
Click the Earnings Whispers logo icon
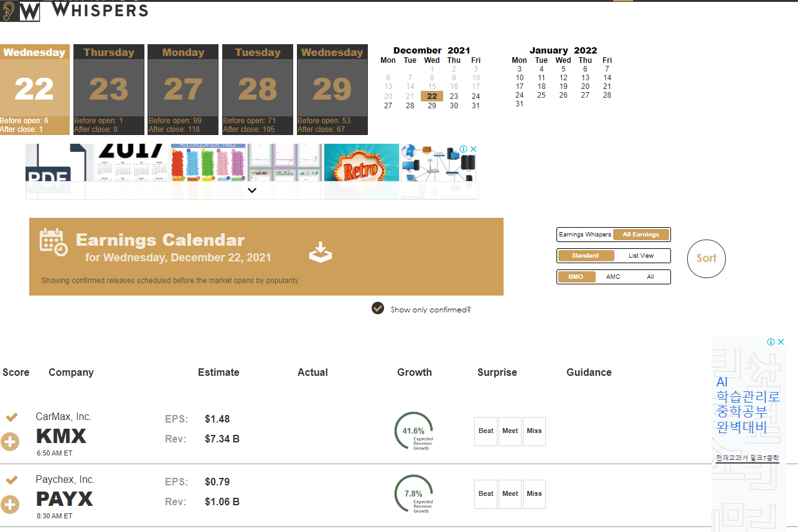click(20, 11)
